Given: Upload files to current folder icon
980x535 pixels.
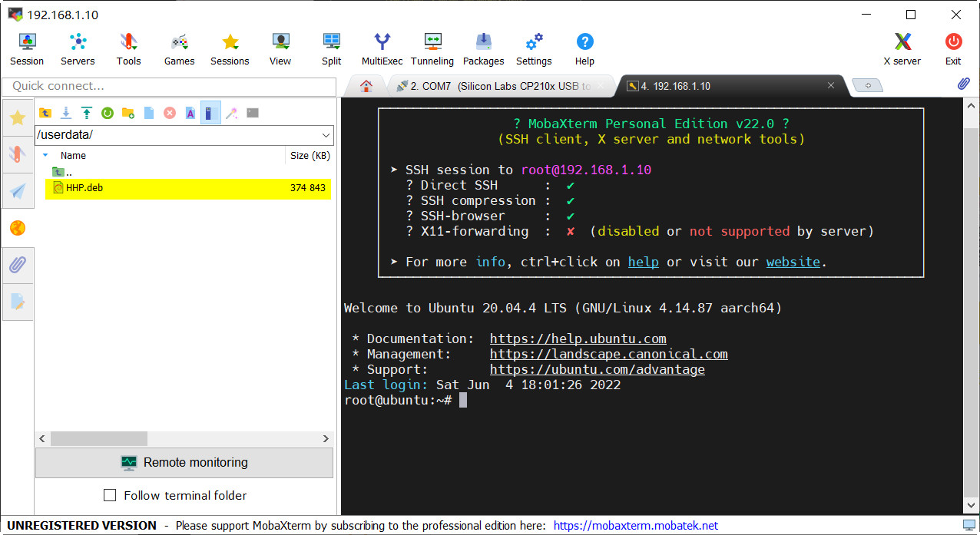Looking at the screenshot, I should point(87,113).
